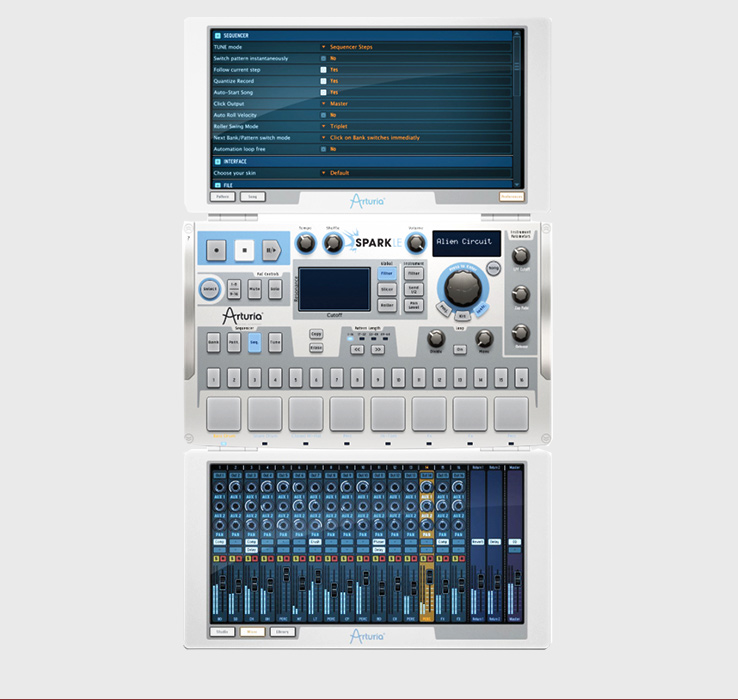Click the Play/Pause transport button
Screen dimensions: 738x700
272,250
